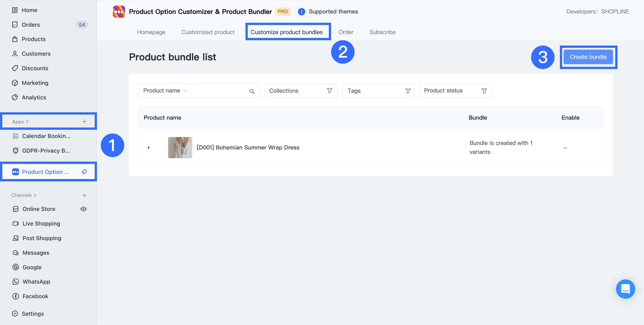Click the Developers: SHOPLINE text

coord(598,12)
